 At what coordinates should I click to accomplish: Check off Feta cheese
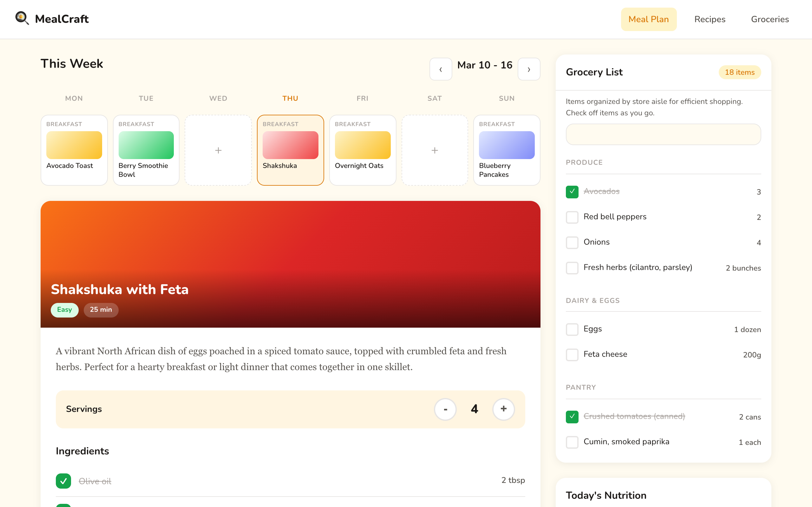(x=572, y=355)
